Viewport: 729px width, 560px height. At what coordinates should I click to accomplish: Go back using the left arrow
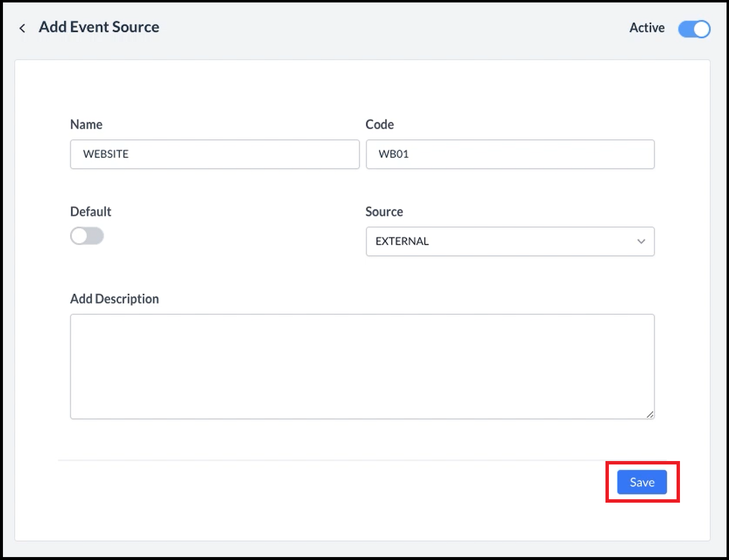22,28
